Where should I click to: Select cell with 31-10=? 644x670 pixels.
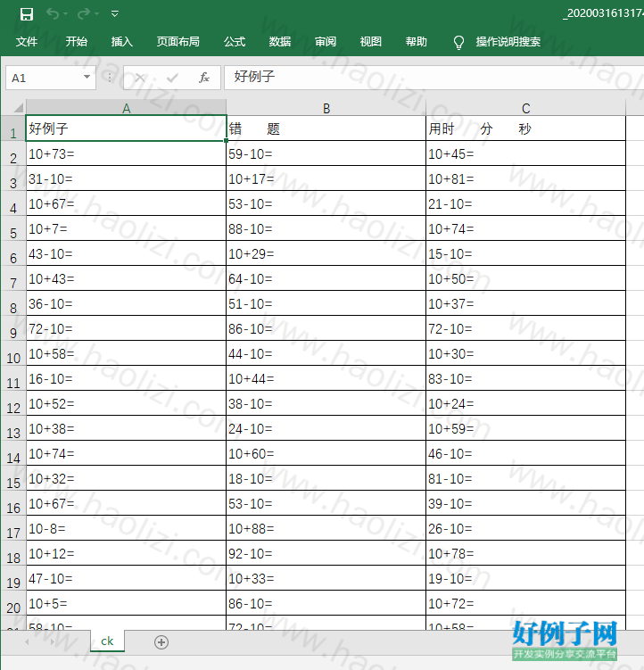[126, 178]
